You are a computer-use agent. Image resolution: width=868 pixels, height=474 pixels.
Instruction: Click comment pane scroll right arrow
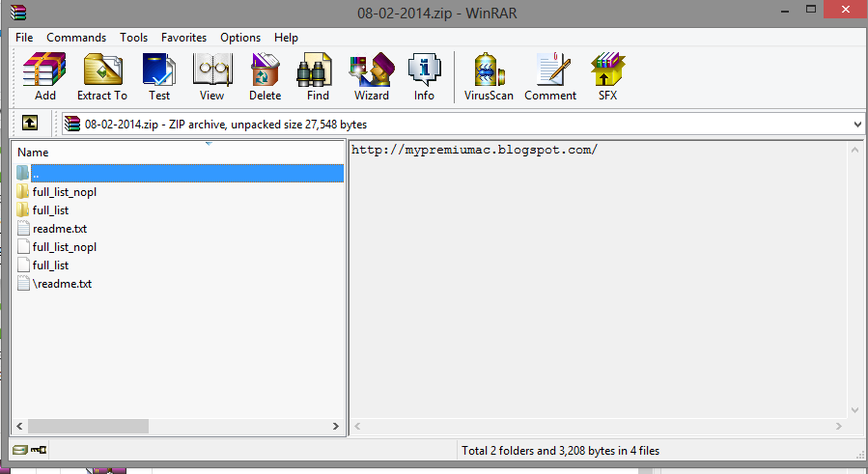click(x=839, y=426)
